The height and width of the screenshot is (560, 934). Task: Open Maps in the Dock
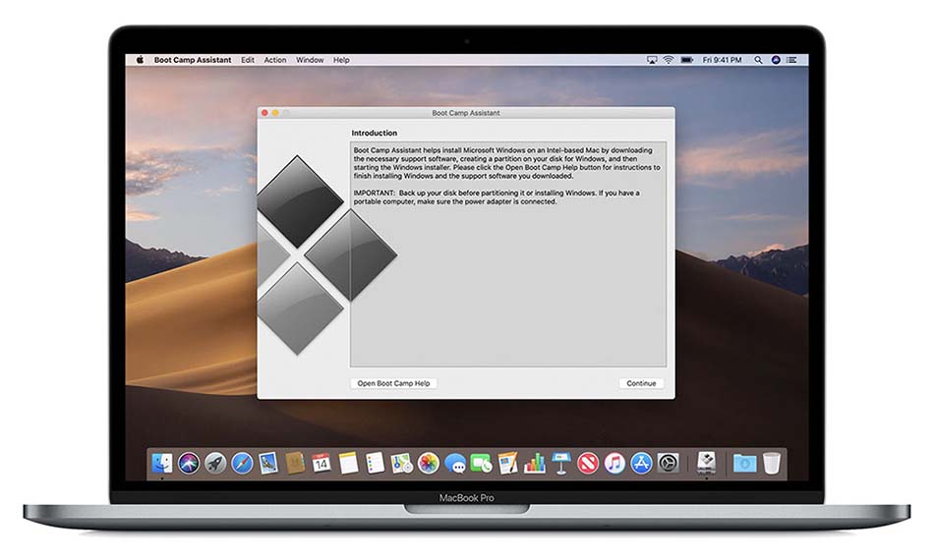tap(401, 463)
